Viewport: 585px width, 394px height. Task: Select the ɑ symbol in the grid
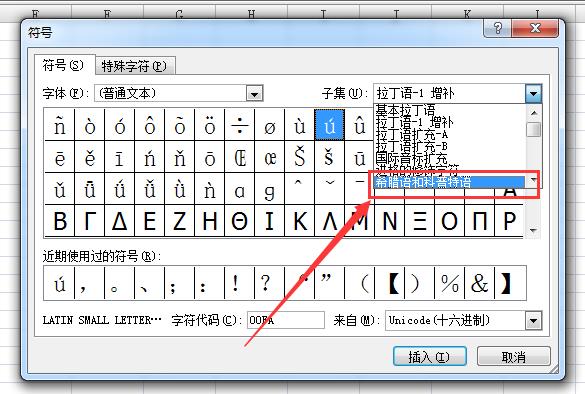(x=240, y=189)
